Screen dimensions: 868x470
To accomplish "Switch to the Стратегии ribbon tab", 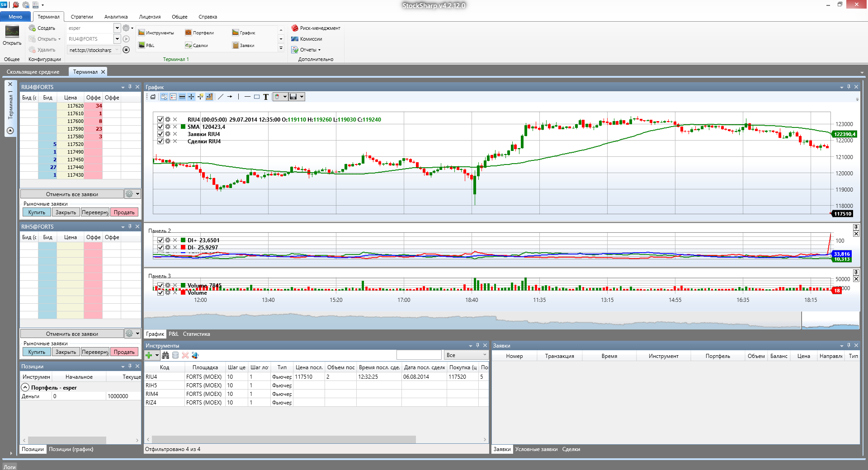I will pyautogui.click(x=82, y=17).
